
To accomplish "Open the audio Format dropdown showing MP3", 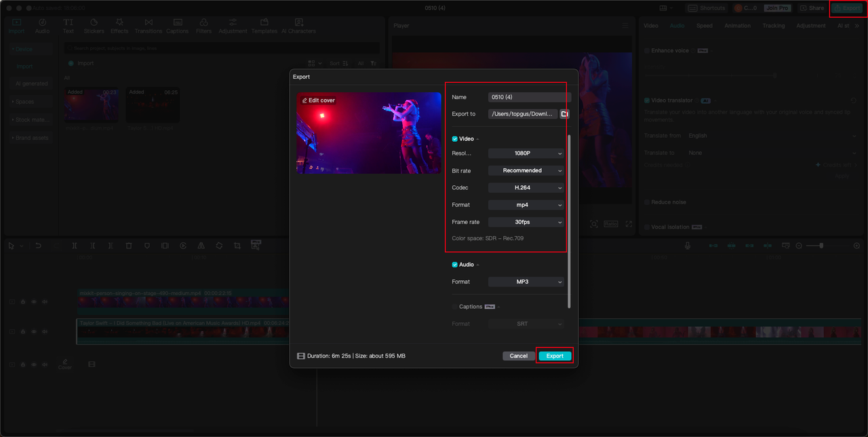I will 526,282.
